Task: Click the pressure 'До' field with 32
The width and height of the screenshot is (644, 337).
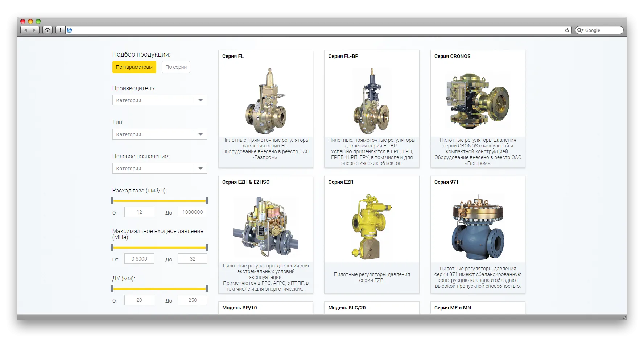Action: [x=193, y=259]
